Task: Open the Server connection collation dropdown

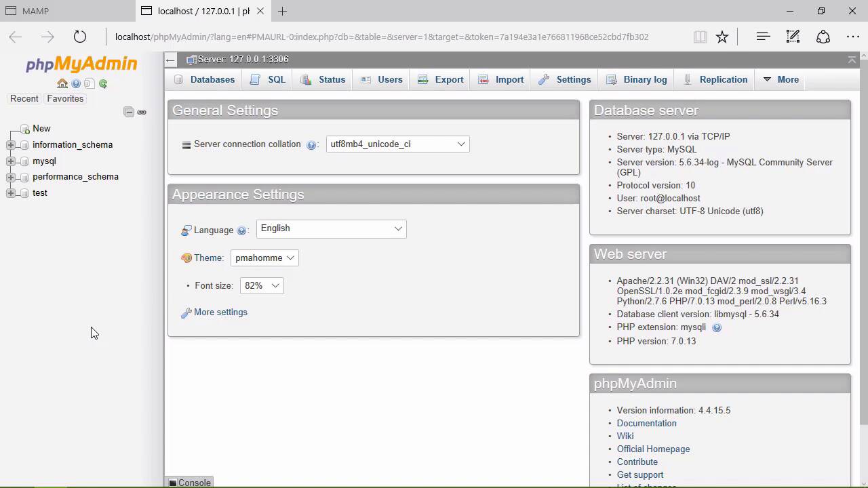Action: pyautogui.click(x=397, y=144)
